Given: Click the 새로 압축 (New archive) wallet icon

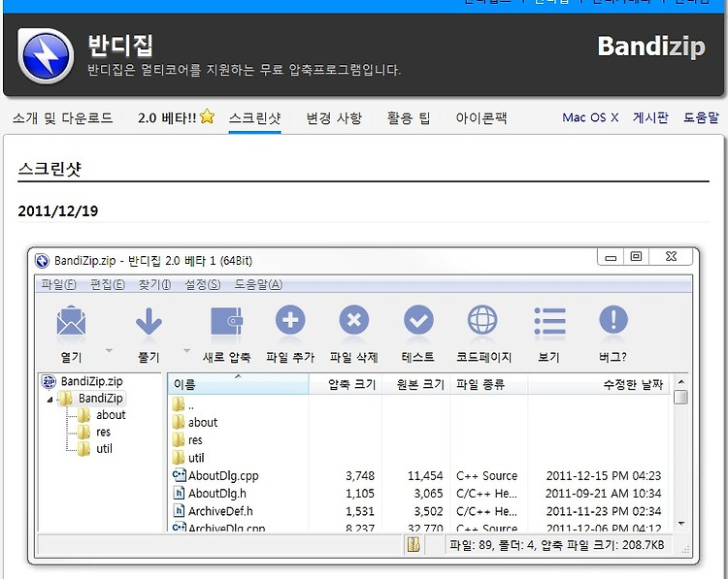Looking at the screenshot, I should tap(226, 321).
